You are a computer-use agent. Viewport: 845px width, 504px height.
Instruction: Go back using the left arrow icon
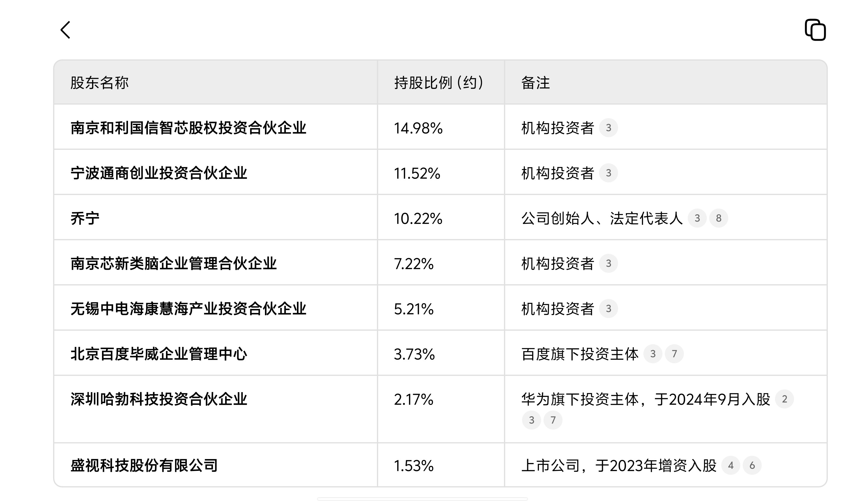click(x=65, y=30)
